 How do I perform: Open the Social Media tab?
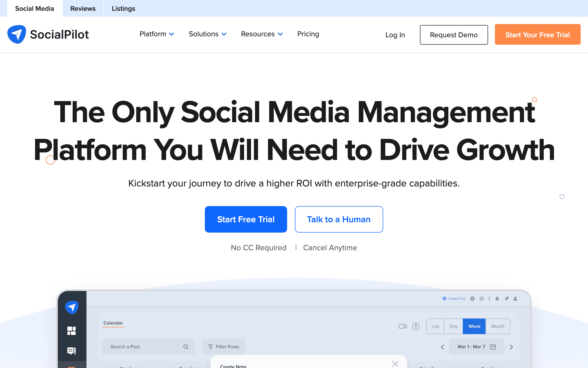[35, 9]
